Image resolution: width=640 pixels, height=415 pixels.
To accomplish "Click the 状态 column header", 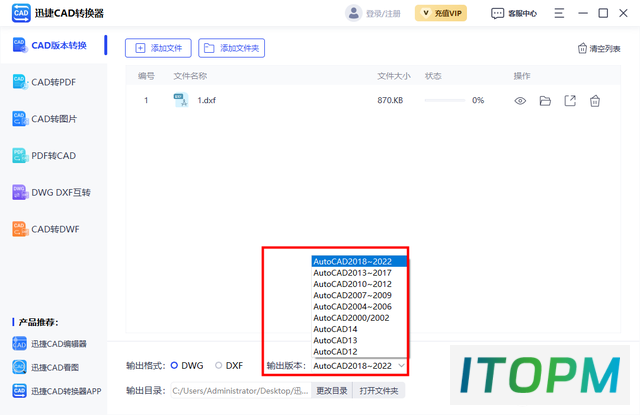I will pyautogui.click(x=433, y=76).
